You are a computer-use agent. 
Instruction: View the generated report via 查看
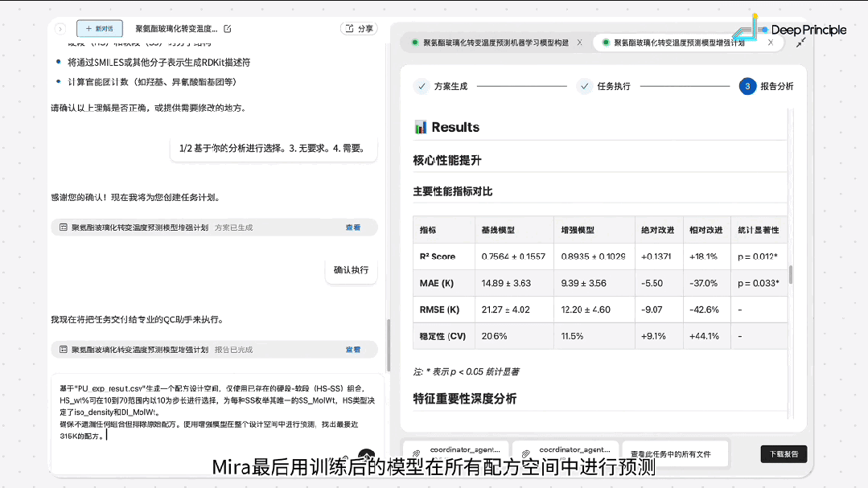354,348
